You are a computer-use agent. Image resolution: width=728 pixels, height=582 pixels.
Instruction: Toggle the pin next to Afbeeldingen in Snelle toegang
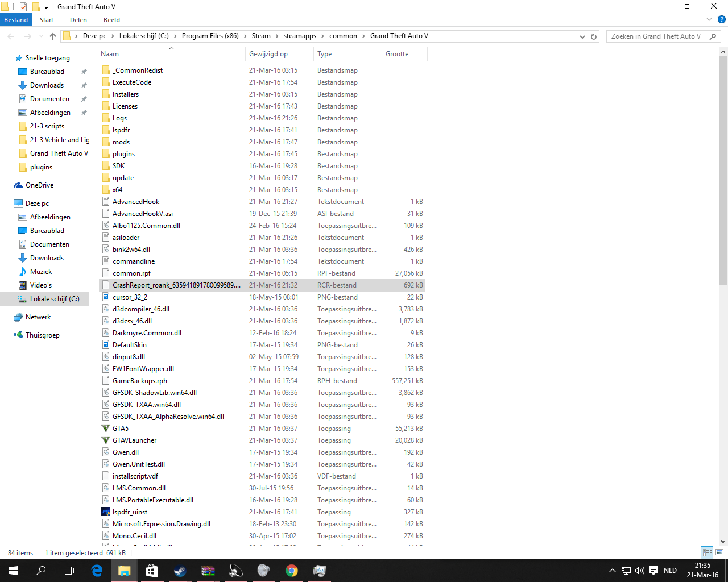pyautogui.click(x=84, y=113)
